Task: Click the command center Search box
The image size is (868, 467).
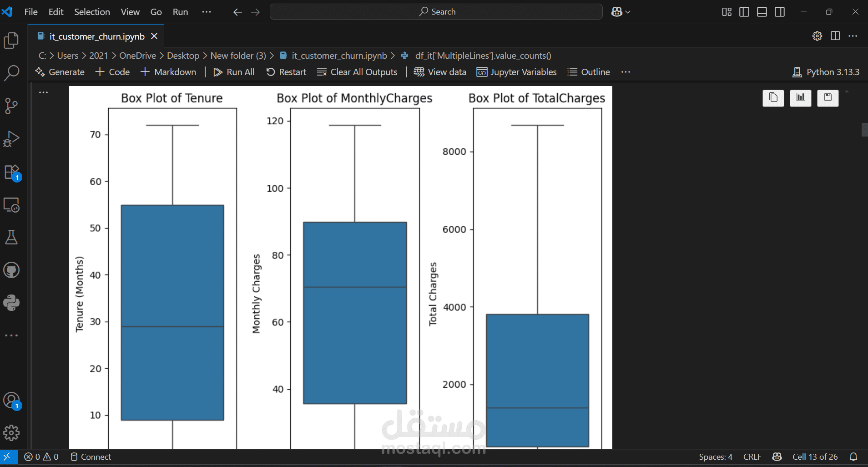Action: click(436, 12)
